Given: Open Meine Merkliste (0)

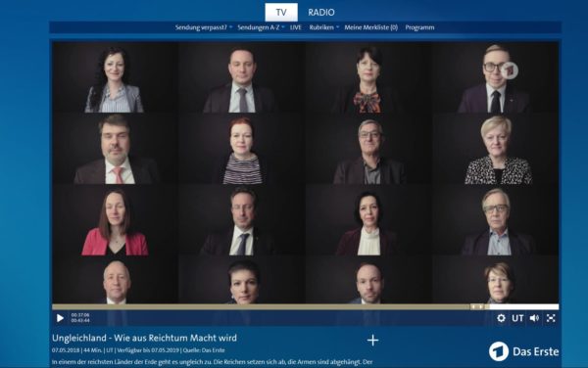Looking at the screenshot, I should coord(370,27).
